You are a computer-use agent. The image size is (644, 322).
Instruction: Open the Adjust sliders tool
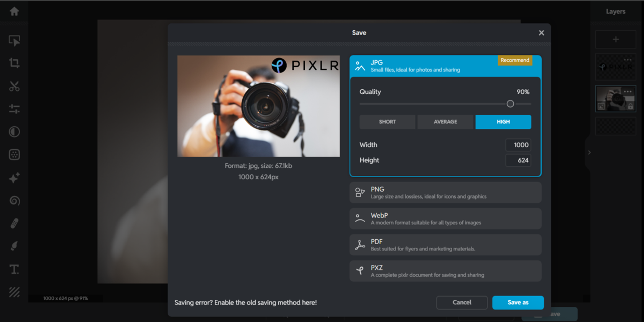pyautogui.click(x=14, y=109)
